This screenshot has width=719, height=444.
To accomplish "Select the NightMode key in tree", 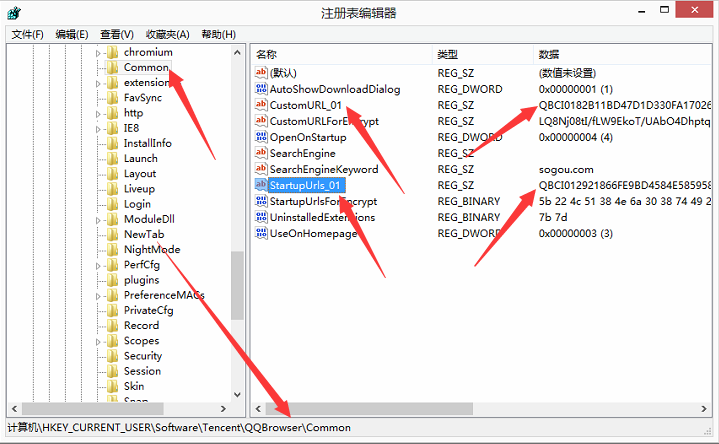I will pos(152,250).
